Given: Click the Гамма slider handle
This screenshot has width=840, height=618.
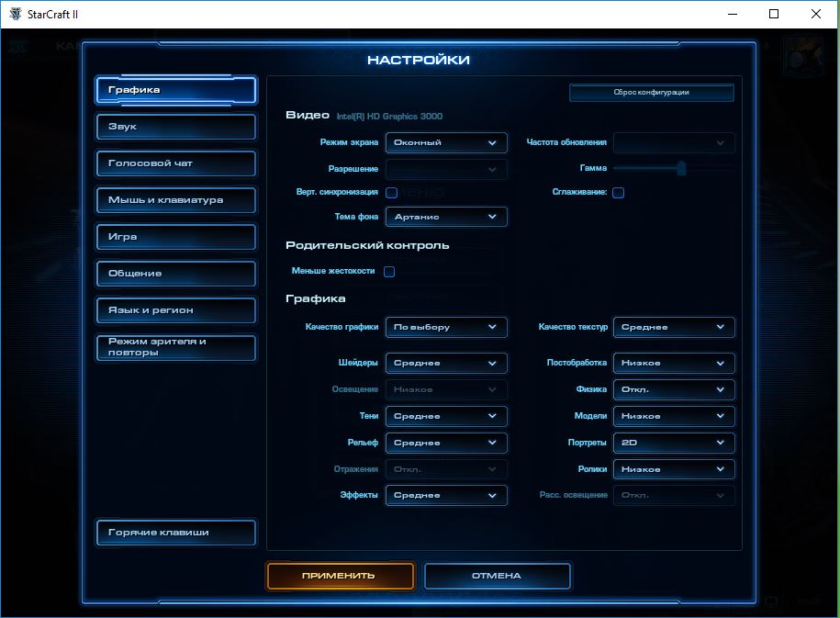Looking at the screenshot, I should click(x=681, y=168).
